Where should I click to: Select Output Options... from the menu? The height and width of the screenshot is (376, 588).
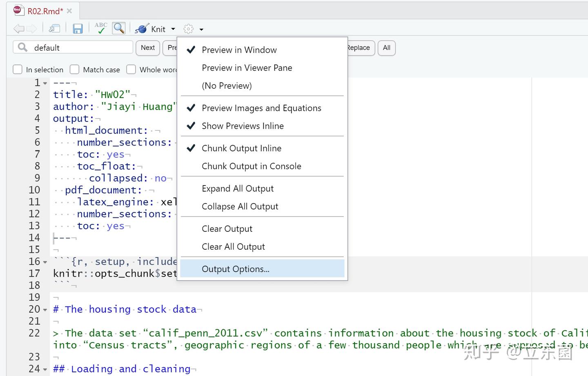coord(236,269)
